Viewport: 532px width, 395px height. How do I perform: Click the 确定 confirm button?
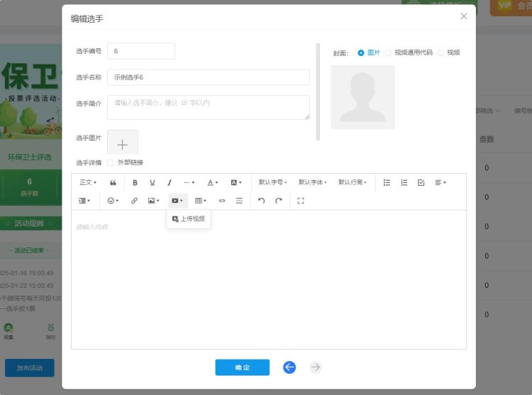pos(242,367)
